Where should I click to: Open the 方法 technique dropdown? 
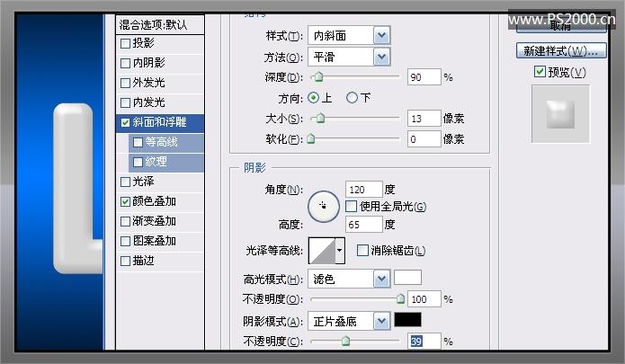(381, 57)
